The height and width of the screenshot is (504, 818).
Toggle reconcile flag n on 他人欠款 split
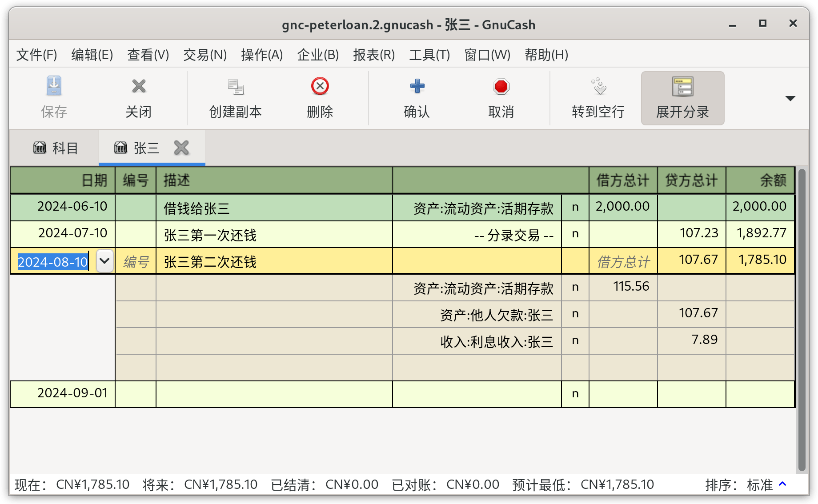click(575, 314)
